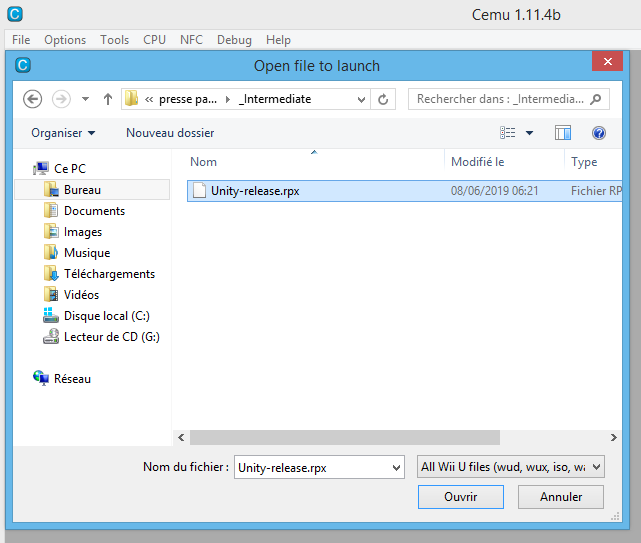Click the Ouvrir button
Image resolution: width=641 pixels, height=543 pixels.
point(461,497)
